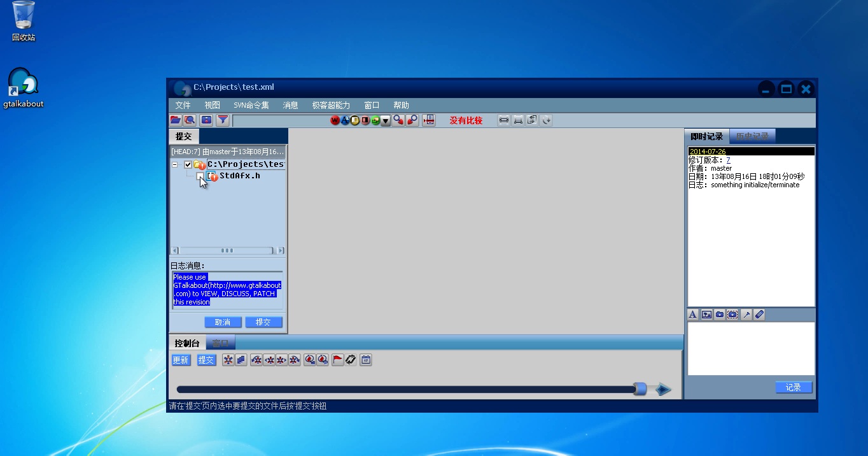
Task: Click first red magnifier icon in console
Action: (x=310, y=360)
